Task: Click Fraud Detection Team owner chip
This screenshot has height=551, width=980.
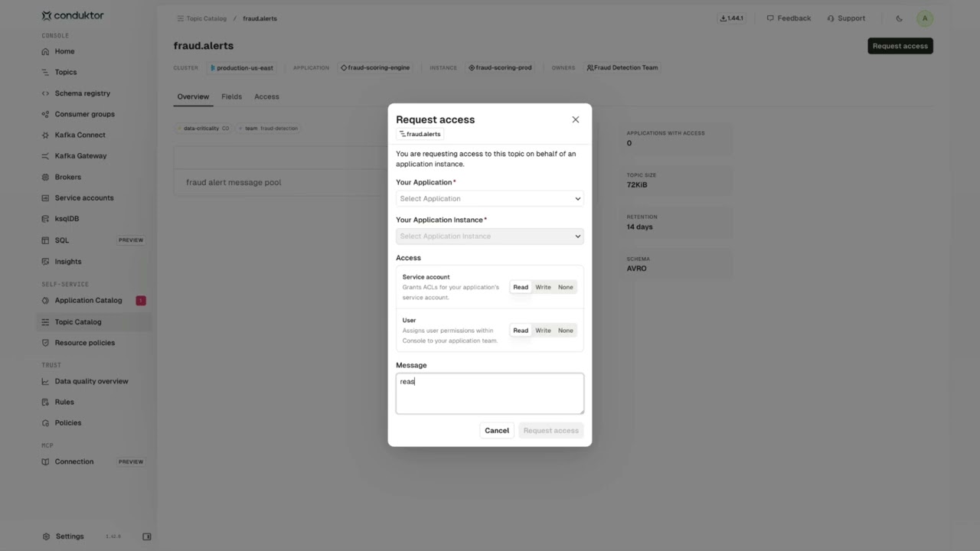Action: point(622,67)
